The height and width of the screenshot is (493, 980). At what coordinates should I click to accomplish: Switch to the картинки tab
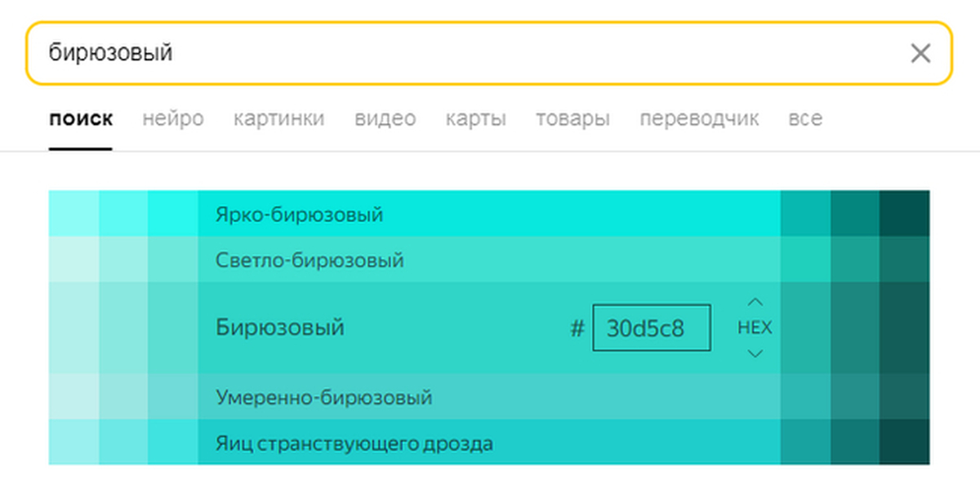click(279, 119)
